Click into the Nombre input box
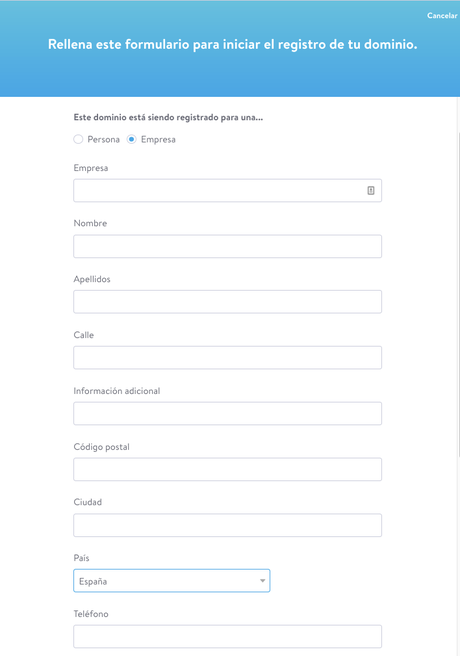The width and height of the screenshot is (460, 656). [x=227, y=246]
